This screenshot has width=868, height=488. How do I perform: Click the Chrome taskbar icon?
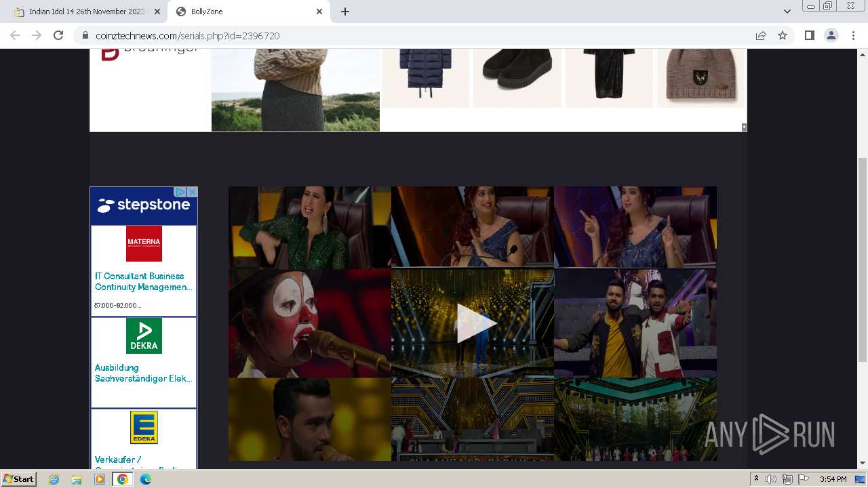[x=122, y=479]
